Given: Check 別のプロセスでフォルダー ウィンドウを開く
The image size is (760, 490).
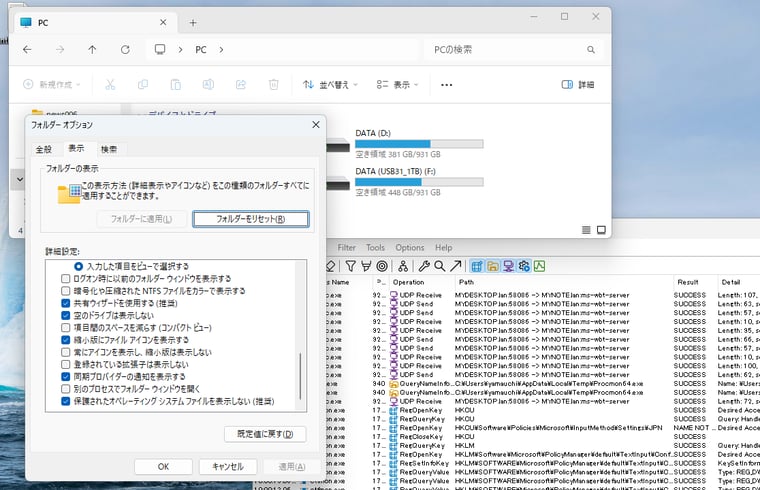Looking at the screenshot, I should click(x=65, y=389).
